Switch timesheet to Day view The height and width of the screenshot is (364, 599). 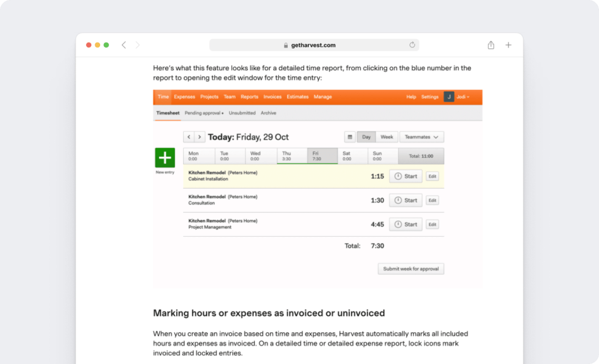[366, 137]
